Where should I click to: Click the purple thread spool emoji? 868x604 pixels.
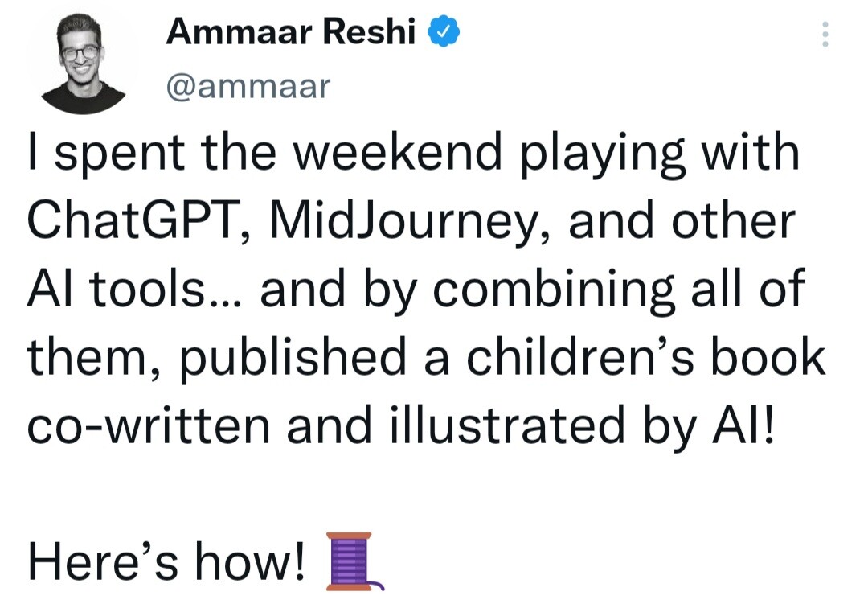point(350,561)
